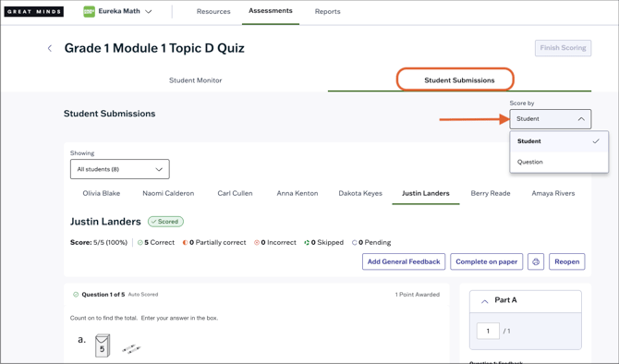Switch to Student Monitor tab
619x364 pixels.
click(x=196, y=80)
